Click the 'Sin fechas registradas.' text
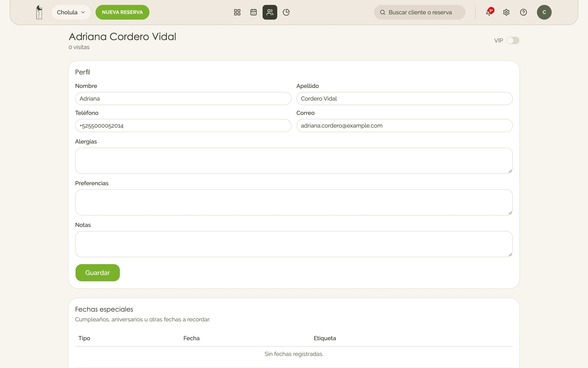 pos(294,354)
